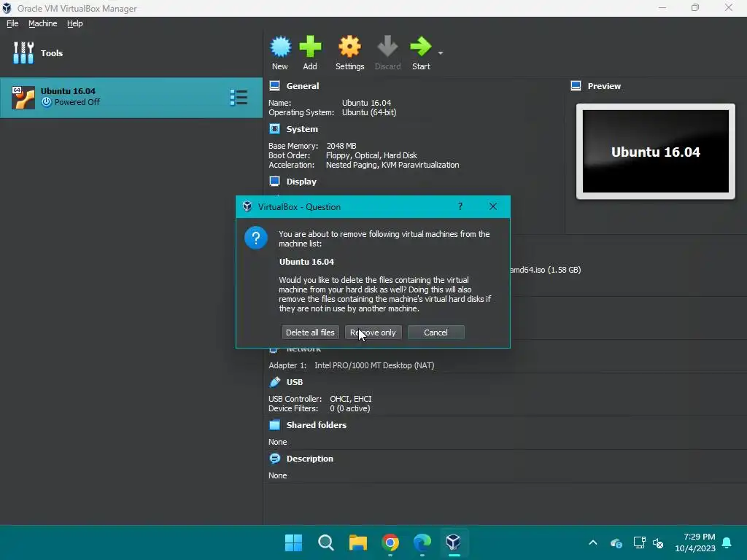Click the Display section heading
747x560 pixels.
click(301, 182)
